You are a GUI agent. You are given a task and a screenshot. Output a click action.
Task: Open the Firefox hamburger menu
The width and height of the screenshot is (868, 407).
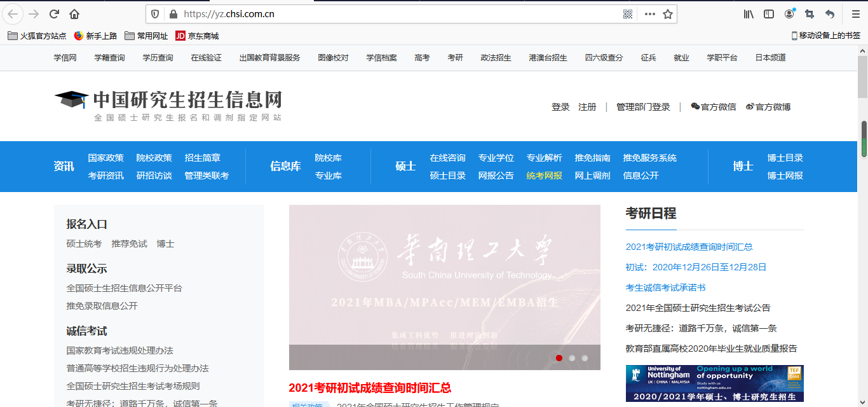855,14
